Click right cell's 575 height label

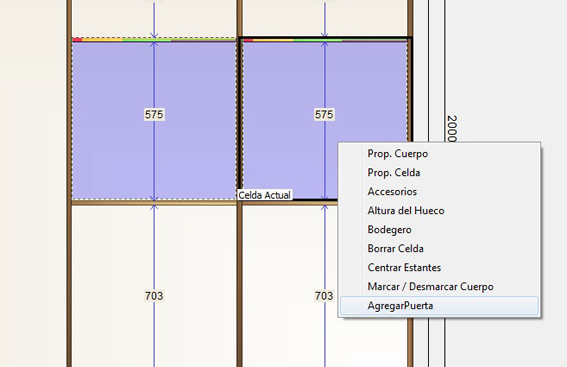click(x=324, y=115)
